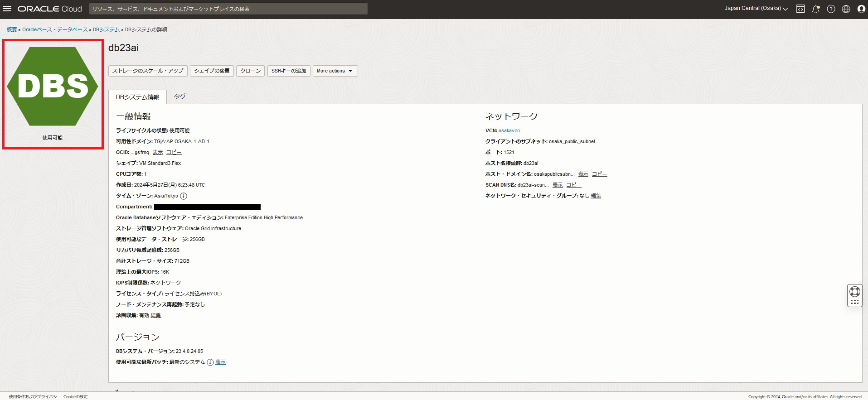Viewport: 868px width, 400px height.
Task: Go to DBシステム breadcrumb
Action: pyautogui.click(x=106, y=29)
